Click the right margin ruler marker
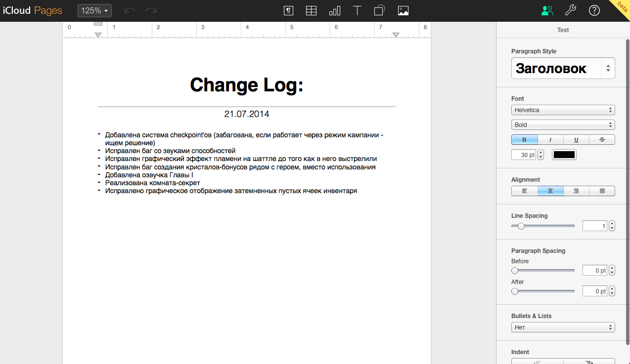Screen dimensions: 630x364 [x=396, y=34]
